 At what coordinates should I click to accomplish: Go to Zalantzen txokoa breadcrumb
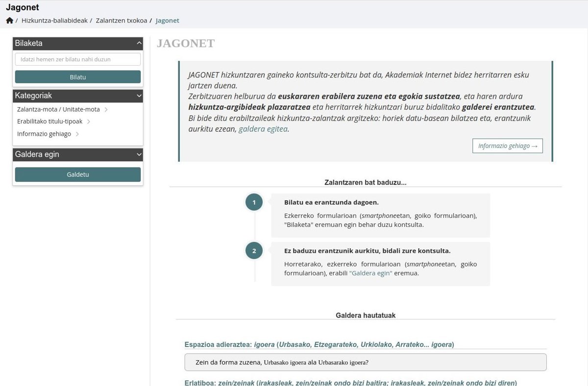click(x=121, y=21)
